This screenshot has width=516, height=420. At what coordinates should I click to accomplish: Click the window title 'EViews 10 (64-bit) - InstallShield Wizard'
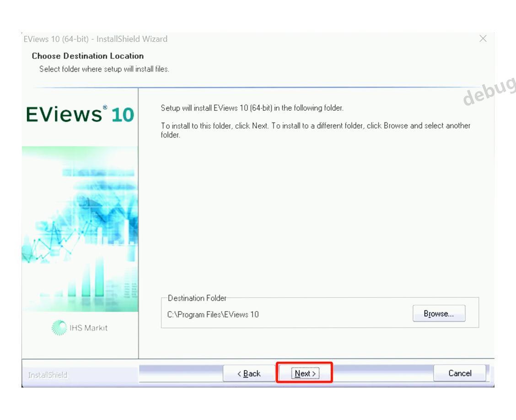[x=96, y=39]
